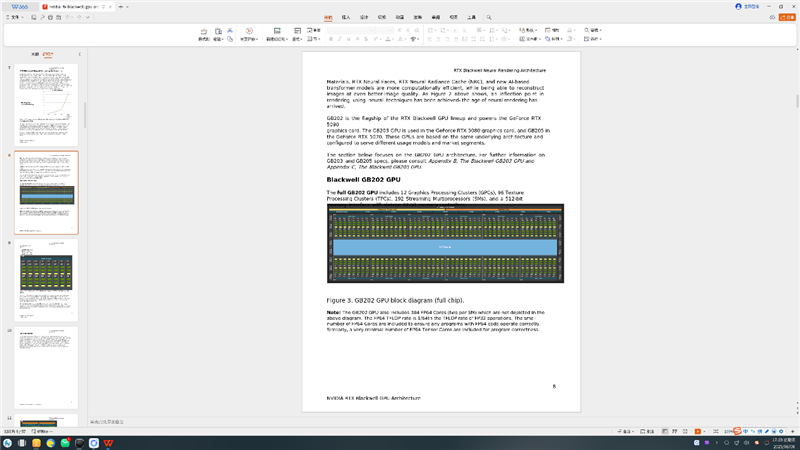Viewport: 800px width, 450px height.
Task: Click the new tab plus button
Action: coord(121,7)
